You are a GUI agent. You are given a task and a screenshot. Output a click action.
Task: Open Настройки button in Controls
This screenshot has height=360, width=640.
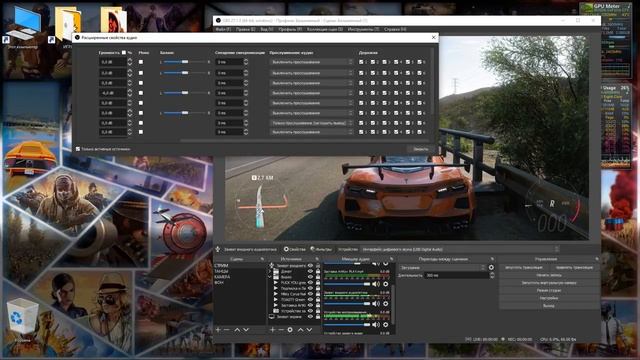pos(549,298)
